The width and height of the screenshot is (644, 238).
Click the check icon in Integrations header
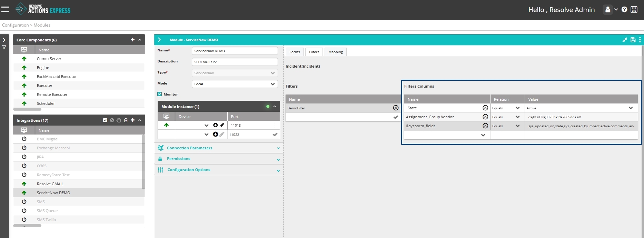click(x=105, y=120)
